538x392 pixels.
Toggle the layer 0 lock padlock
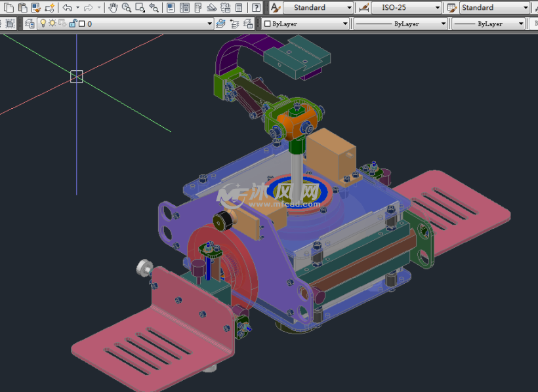(x=72, y=24)
